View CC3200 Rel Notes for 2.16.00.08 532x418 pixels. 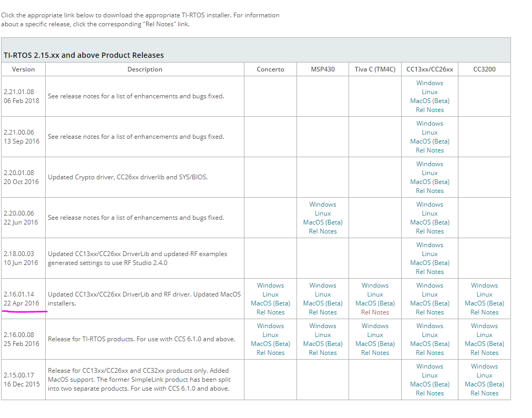pos(484,353)
